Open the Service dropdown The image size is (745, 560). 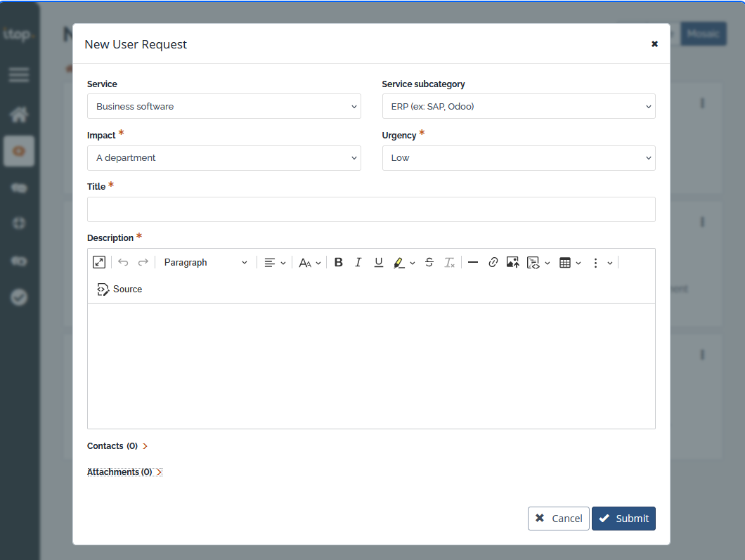[x=223, y=106]
